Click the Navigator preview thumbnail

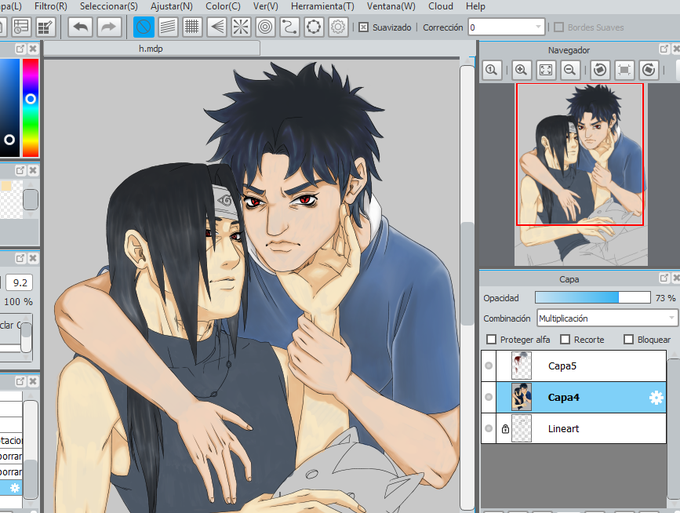[x=581, y=174]
